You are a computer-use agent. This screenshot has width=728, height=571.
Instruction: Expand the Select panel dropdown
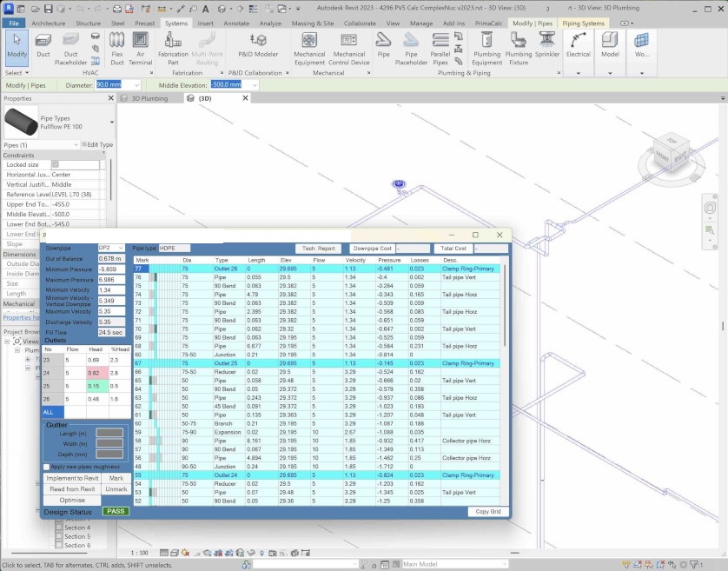[x=17, y=73]
